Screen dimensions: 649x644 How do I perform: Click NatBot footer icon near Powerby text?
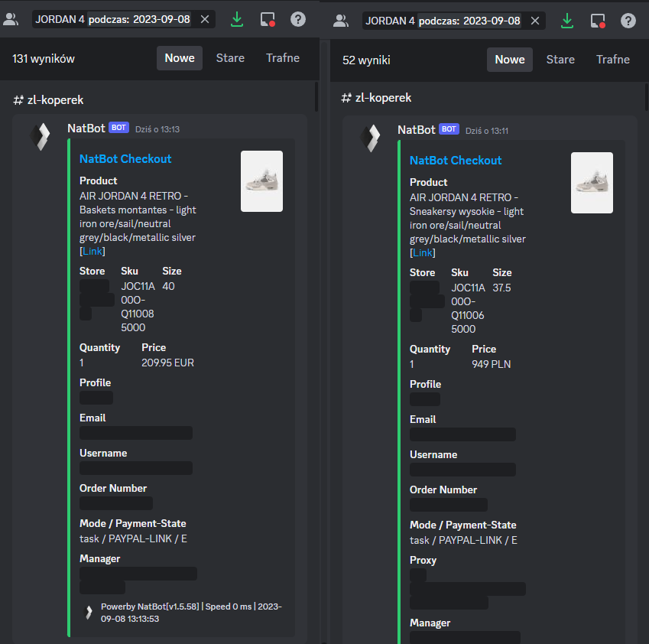coord(89,612)
